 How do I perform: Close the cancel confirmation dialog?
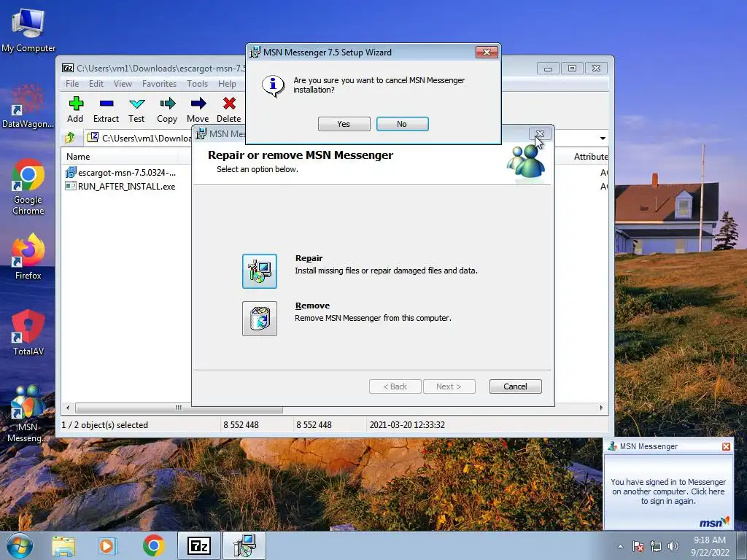click(487, 52)
